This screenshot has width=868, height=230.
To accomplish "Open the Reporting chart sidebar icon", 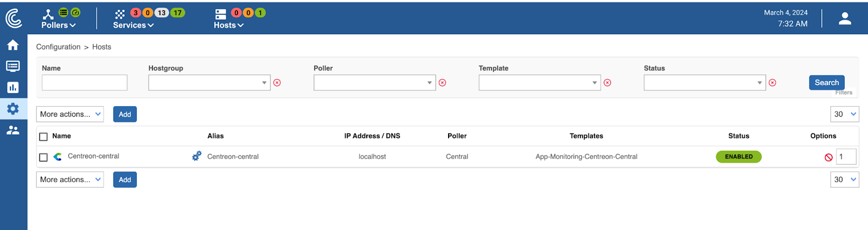I will pos(13,87).
